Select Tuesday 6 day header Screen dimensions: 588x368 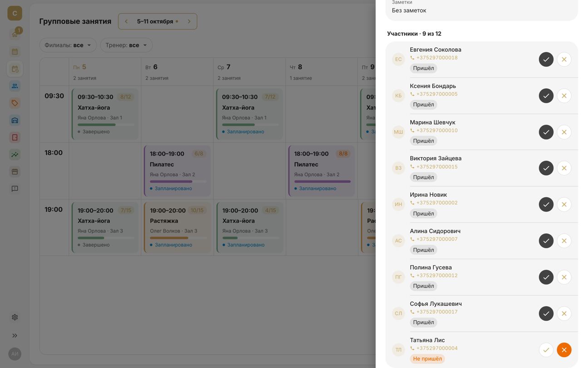coord(177,72)
